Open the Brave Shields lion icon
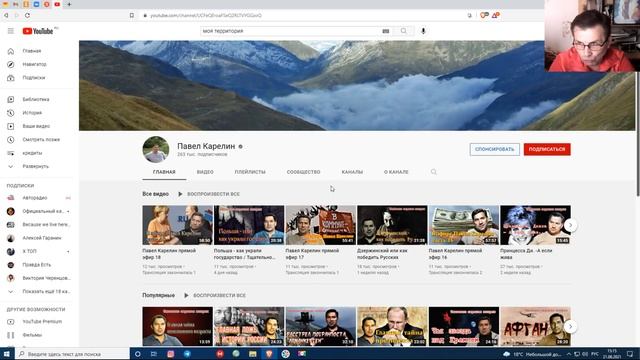 484,15
